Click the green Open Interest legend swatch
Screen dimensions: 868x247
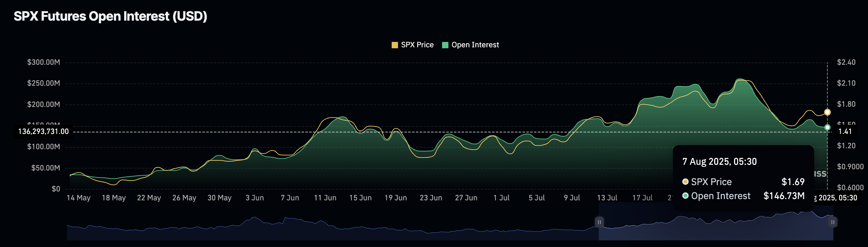click(x=445, y=45)
